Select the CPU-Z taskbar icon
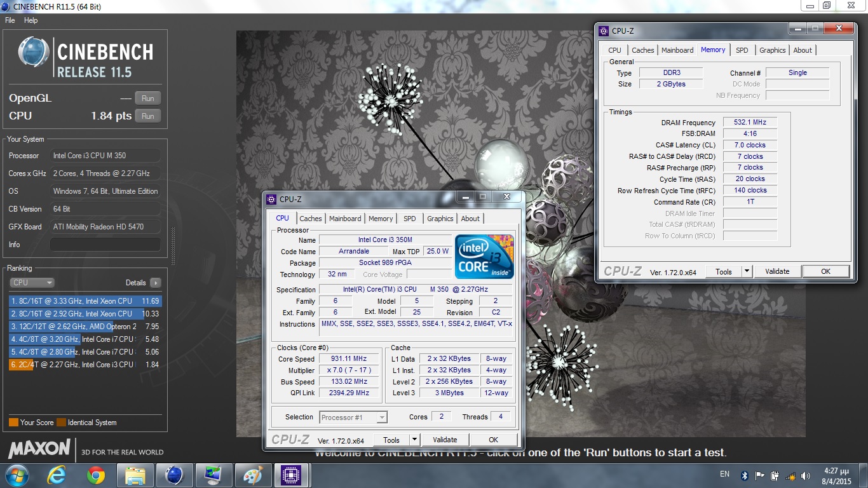Screen dimensions: 868x488 tap(291, 475)
